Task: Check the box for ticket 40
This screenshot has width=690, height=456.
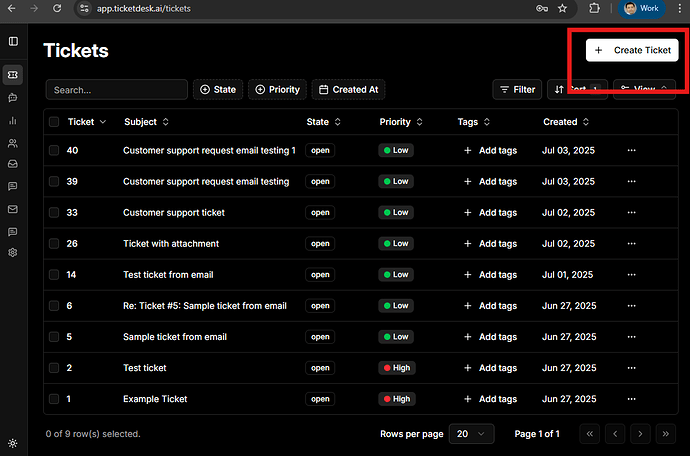Action: click(x=54, y=151)
